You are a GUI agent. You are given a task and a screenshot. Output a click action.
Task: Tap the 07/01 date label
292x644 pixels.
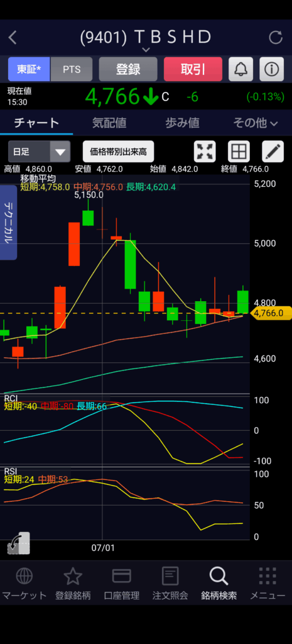[x=103, y=548]
